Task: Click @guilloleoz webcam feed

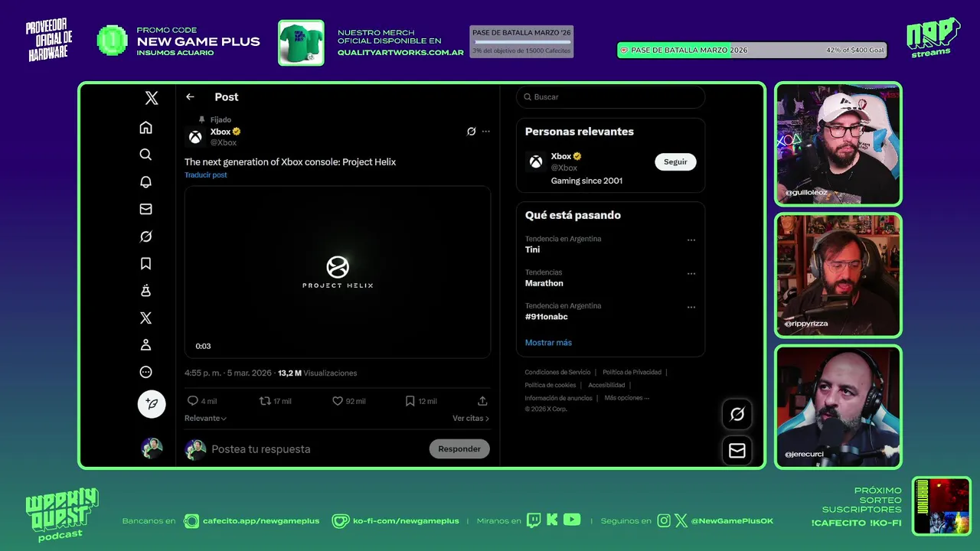Action: (838, 144)
